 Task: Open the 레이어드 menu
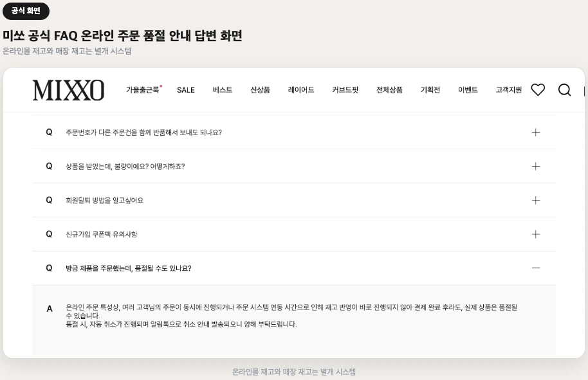click(x=300, y=89)
